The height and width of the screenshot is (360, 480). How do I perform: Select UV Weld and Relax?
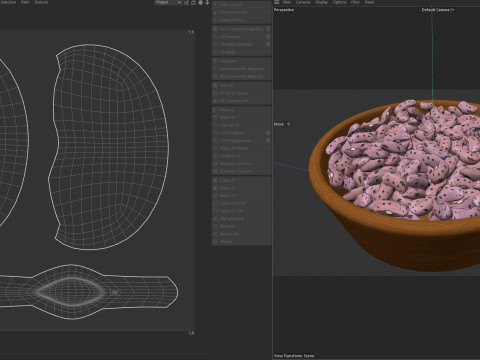pos(239,44)
